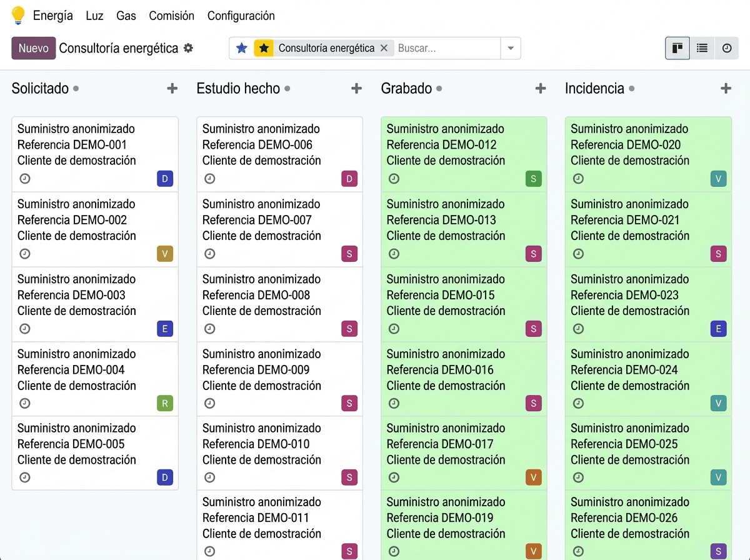Switch to activity clock view
Viewport: 750px width, 560px height.
[726, 48]
